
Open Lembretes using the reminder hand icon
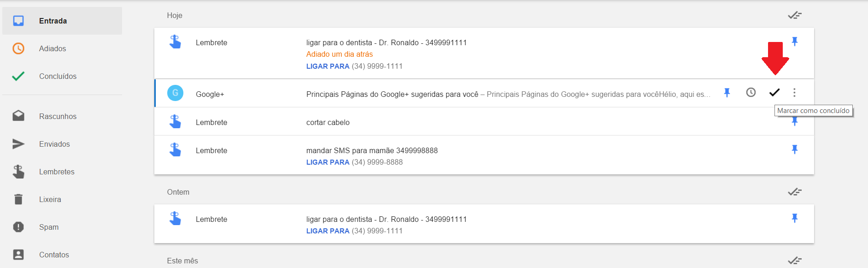pyautogui.click(x=18, y=171)
